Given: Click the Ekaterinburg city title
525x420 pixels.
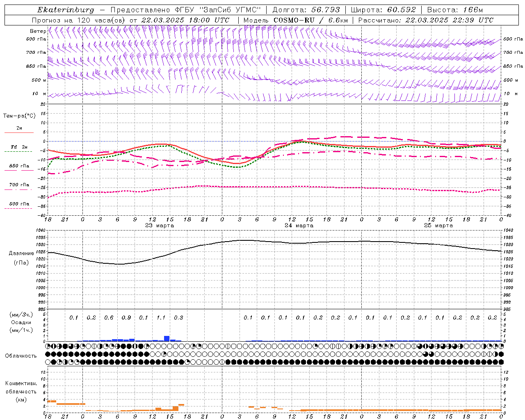Looking at the screenshot, I should pyautogui.click(x=66, y=10).
